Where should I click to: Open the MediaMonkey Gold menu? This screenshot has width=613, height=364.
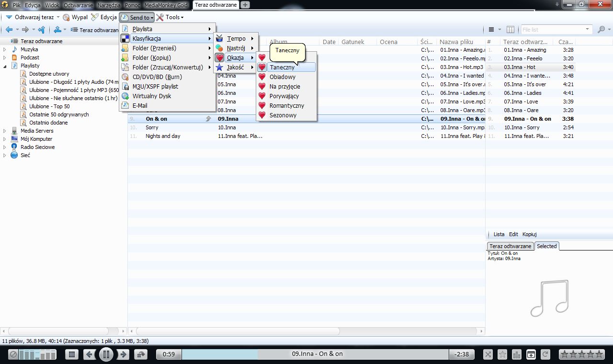tap(166, 5)
